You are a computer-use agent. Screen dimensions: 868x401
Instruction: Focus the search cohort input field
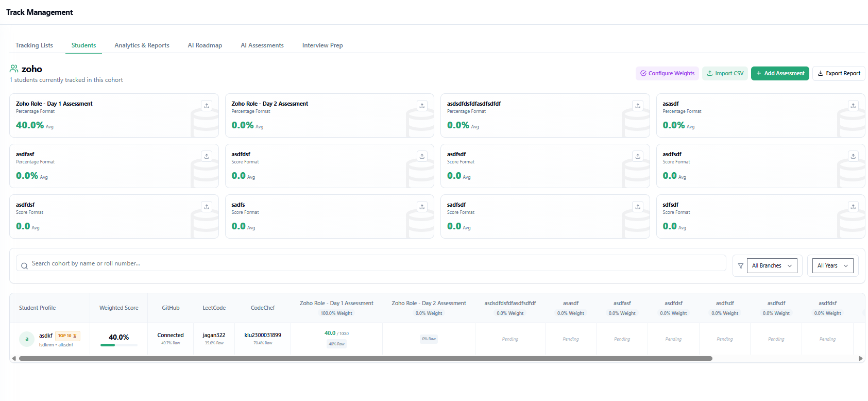(x=371, y=263)
